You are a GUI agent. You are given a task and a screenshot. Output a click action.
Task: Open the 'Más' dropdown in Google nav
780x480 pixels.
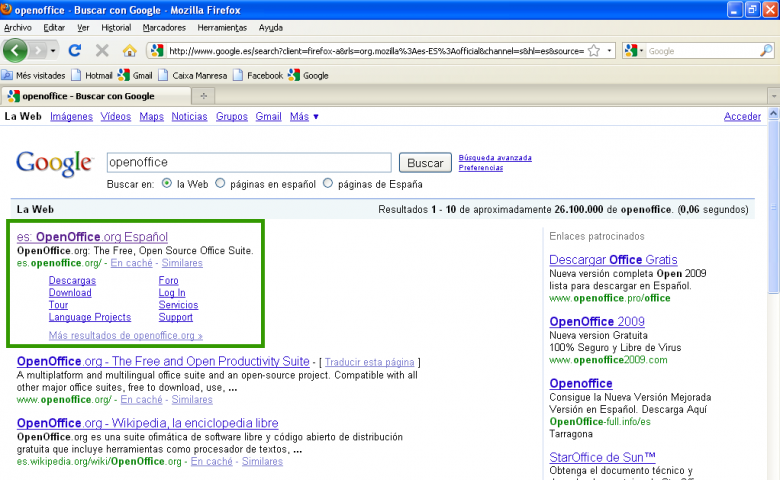(x=304, y=117)
